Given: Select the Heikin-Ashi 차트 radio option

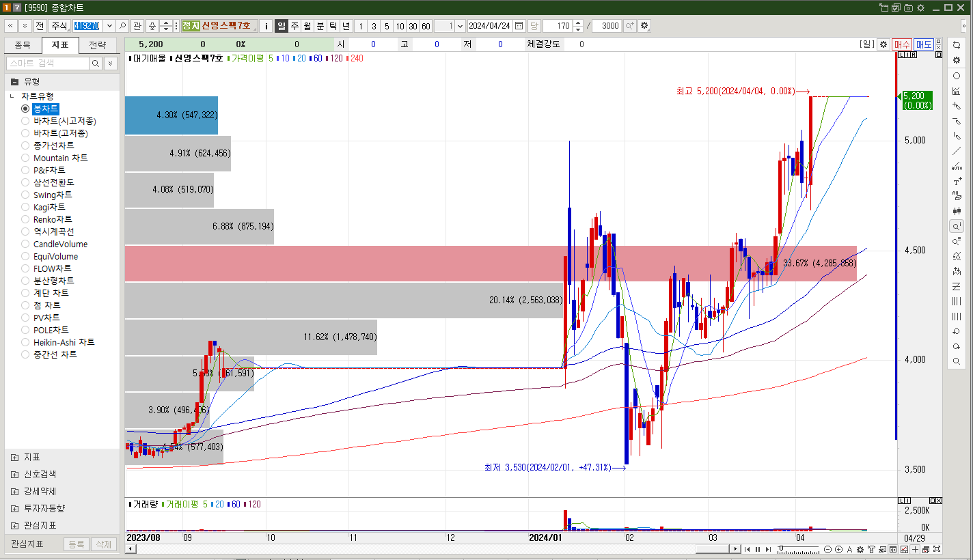Looking at the screenshot, I should tap(25, 342).
